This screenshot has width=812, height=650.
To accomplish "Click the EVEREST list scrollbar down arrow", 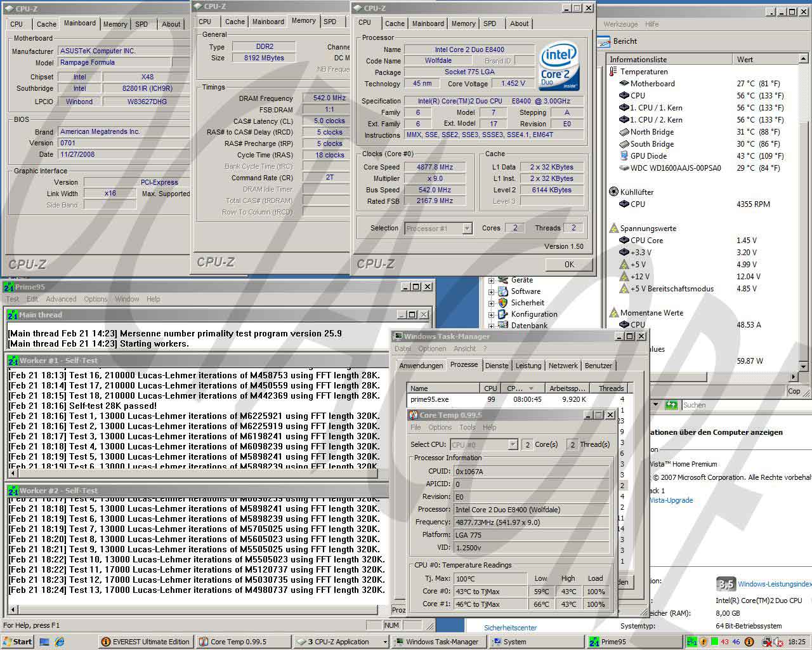I will (803, 366).
